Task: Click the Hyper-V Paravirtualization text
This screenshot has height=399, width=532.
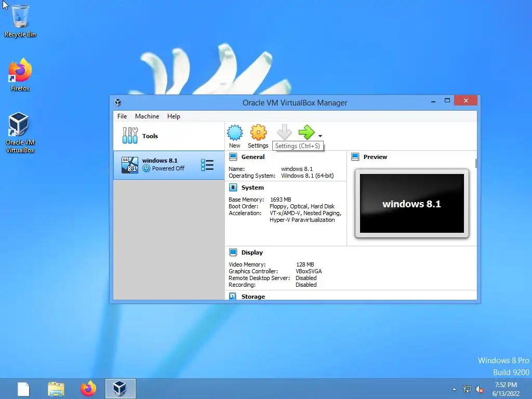Action: click(x=302, y=220)
